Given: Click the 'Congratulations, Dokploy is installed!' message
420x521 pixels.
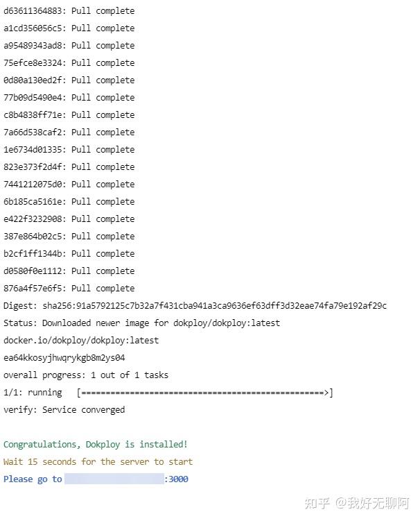Looking at the screenshot, I should [96, 445].
